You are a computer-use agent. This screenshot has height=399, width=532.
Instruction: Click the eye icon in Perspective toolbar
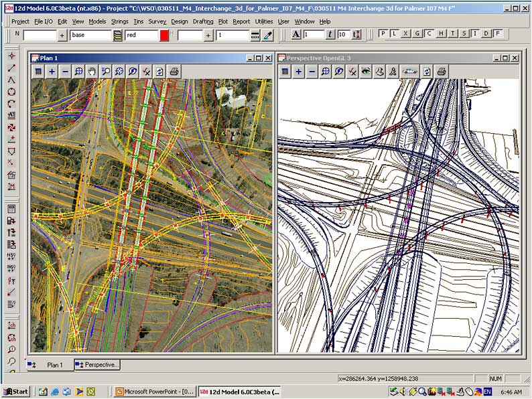click(x=366, y=71)
